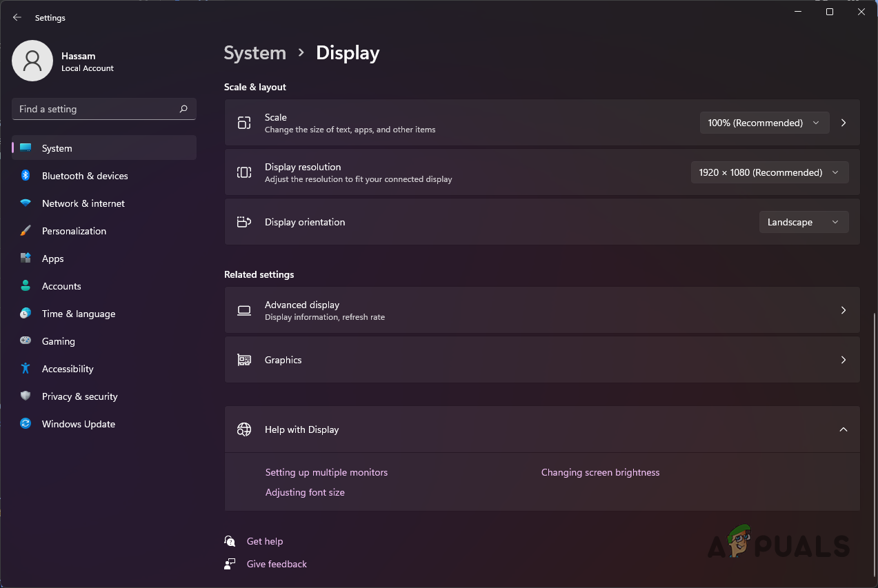
Task: Go to Network & internet
Action: (104, 203)
